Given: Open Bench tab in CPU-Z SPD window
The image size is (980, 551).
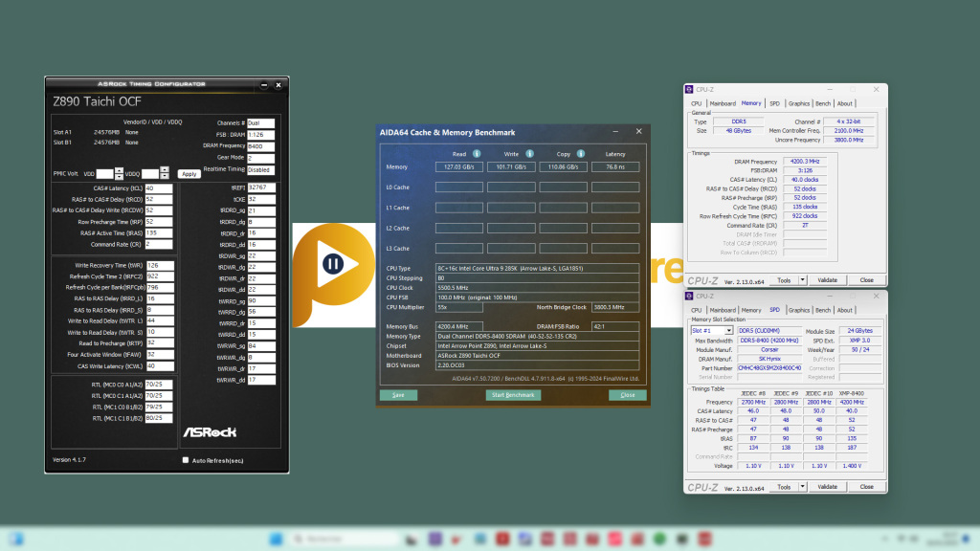Looking at the screenshot, I should tap(823, 311).
